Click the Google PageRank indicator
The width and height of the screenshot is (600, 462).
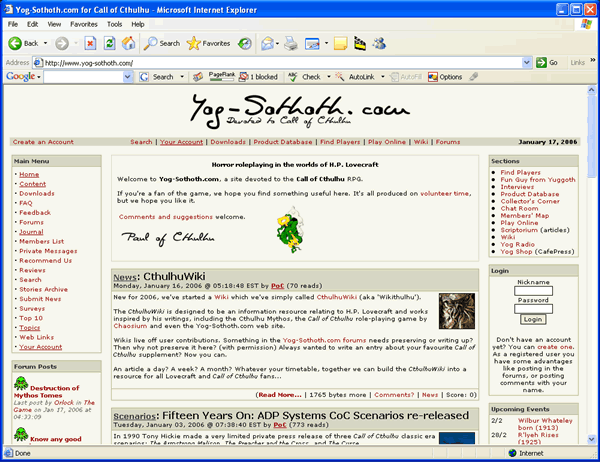click(222, 77)
